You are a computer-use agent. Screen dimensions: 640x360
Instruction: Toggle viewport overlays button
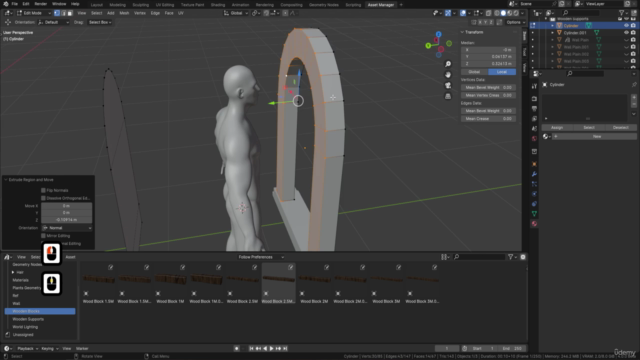coord(463,13)
